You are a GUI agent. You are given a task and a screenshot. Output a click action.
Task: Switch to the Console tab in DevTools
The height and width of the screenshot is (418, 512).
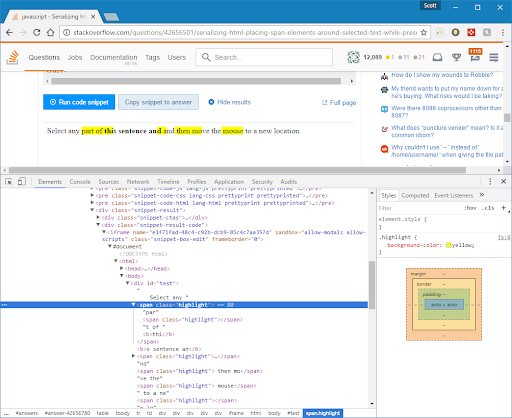click(80, 182)
